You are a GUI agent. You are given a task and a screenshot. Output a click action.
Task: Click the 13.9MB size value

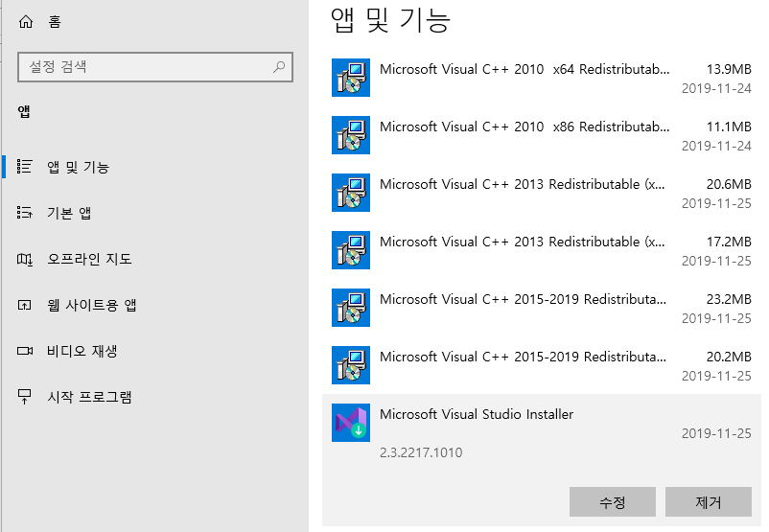[729, 69]
